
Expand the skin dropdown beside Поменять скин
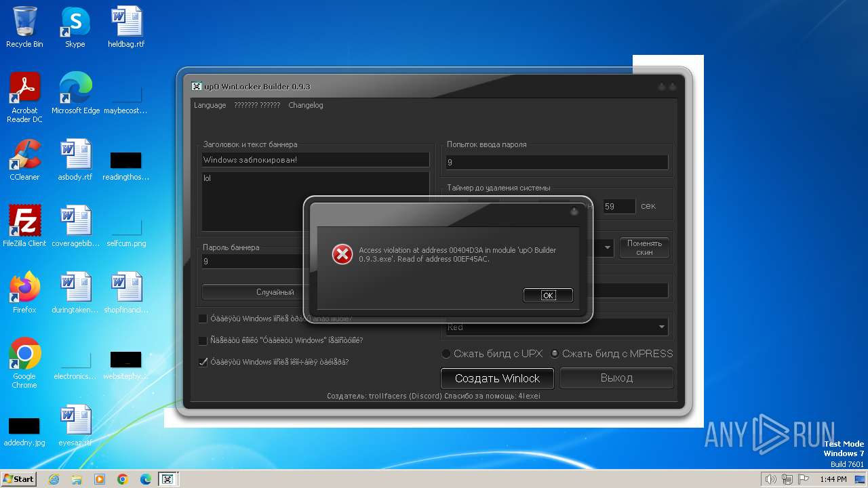607,248
